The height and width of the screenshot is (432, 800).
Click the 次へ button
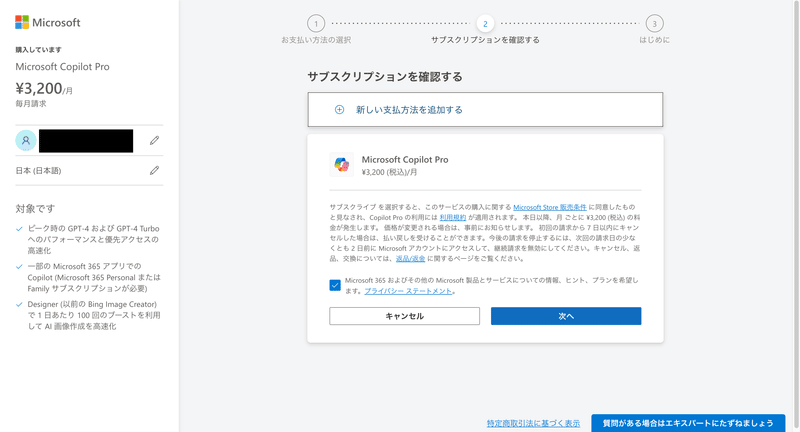pyautogui.click(x=566, y=316)
